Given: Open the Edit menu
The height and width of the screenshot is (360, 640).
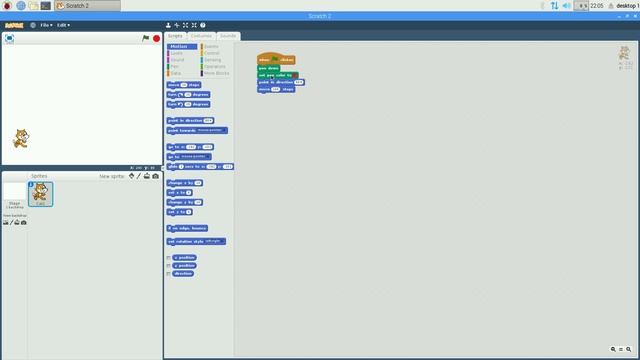Looking at the screenshot, I should pyautogui.click(x=63, y=25).
